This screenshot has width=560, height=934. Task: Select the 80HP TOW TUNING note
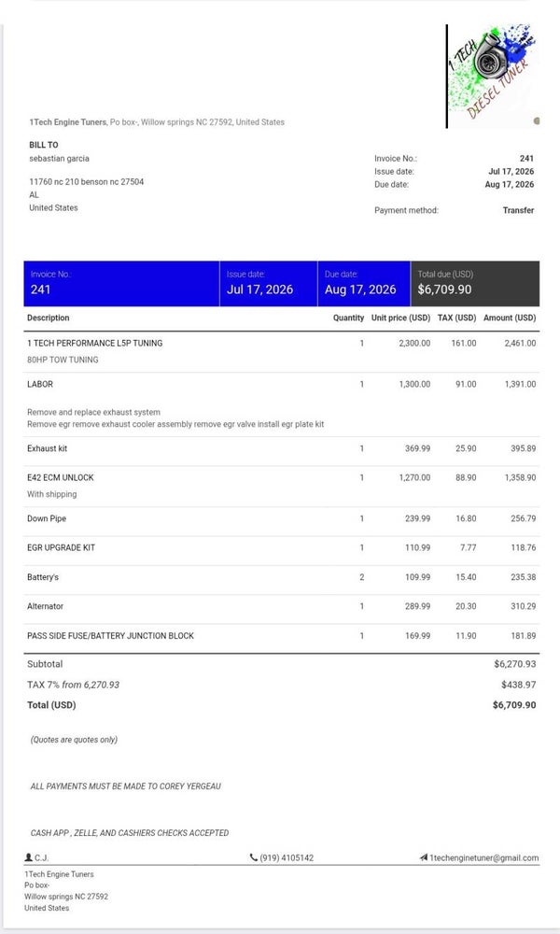[x=63, y=360]
